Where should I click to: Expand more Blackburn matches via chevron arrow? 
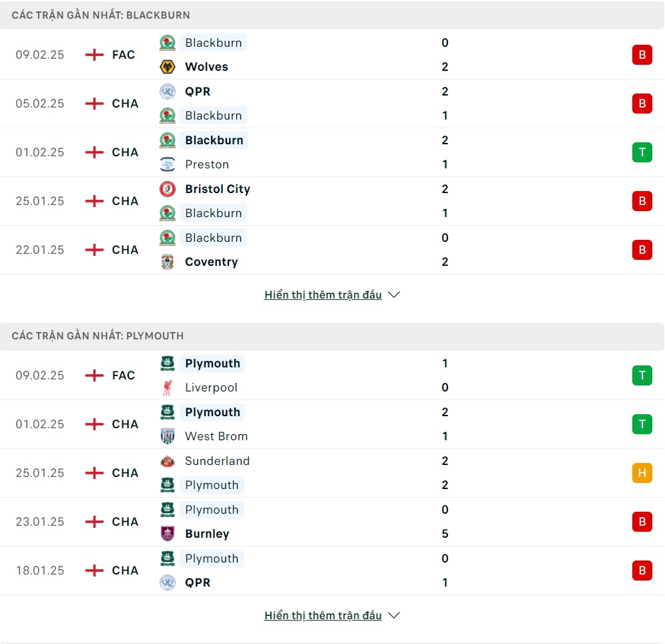click(x=394, y=295)
